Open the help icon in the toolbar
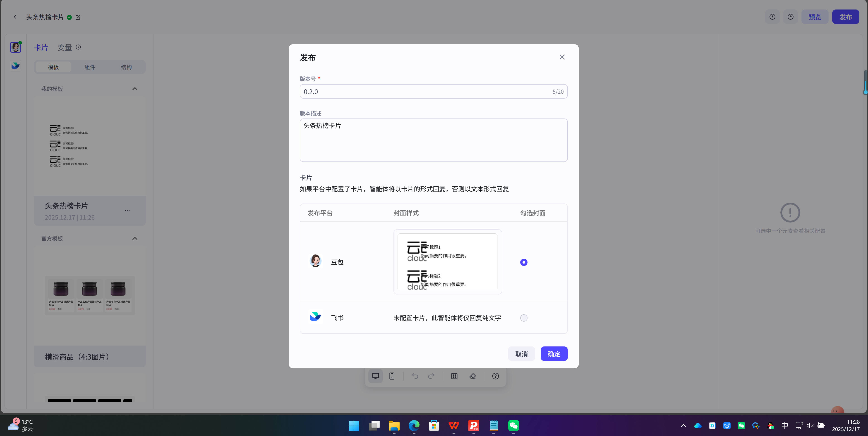 tap(495, 376)
